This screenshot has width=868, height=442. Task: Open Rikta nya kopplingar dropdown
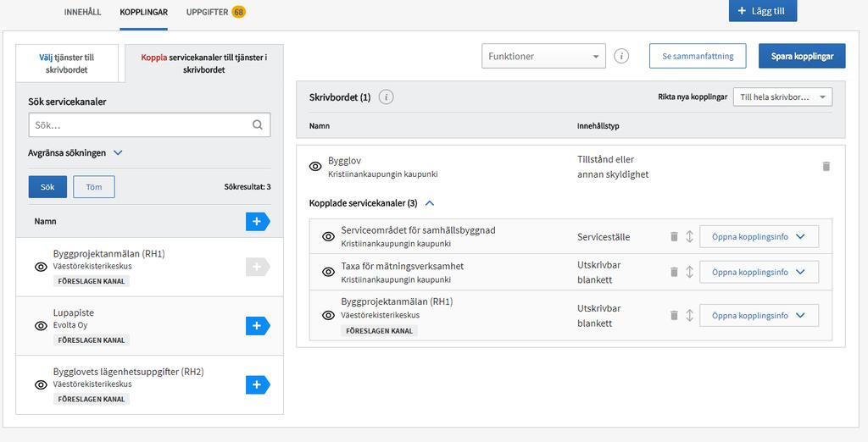782,97
